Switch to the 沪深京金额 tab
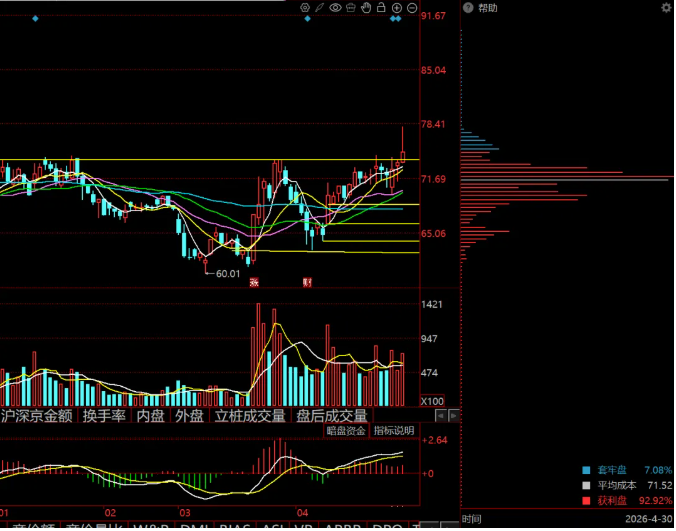 pyautogui.click(x=37, y=416)
